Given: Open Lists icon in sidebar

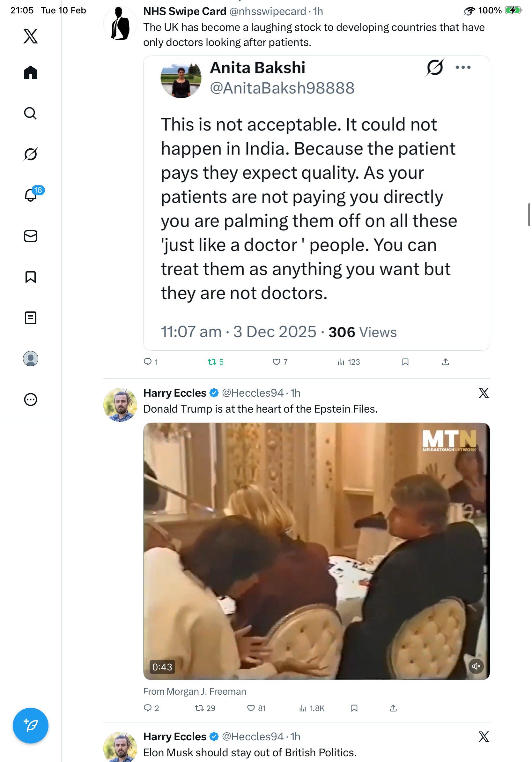Looking at the screenshot, I should pyautogui.click(x=31, y=318).
